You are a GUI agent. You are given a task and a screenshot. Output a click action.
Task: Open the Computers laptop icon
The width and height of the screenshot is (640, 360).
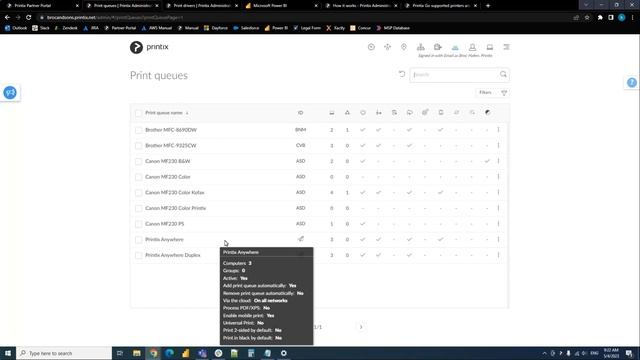coord(490,47)
